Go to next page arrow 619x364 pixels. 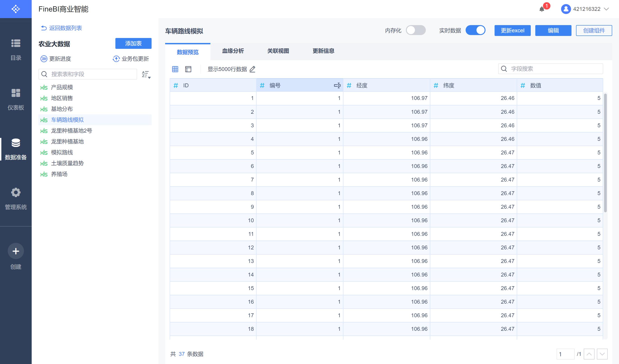pos(602,354)
